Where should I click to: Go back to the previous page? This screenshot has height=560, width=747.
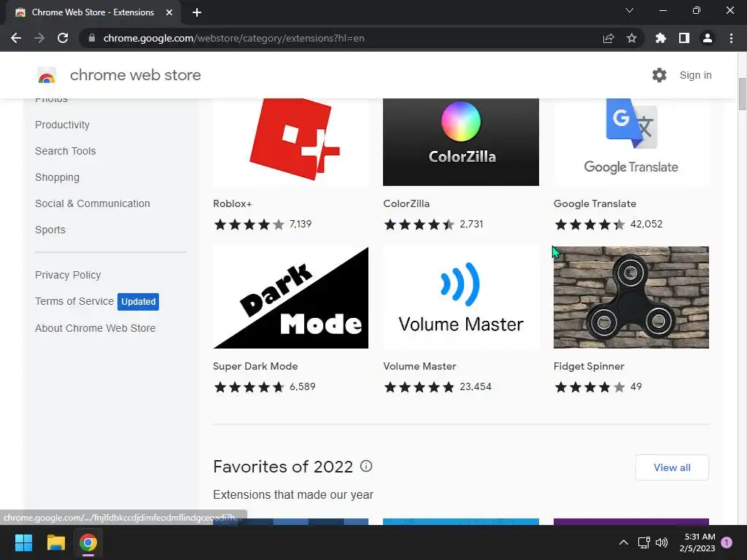point(16,38)
